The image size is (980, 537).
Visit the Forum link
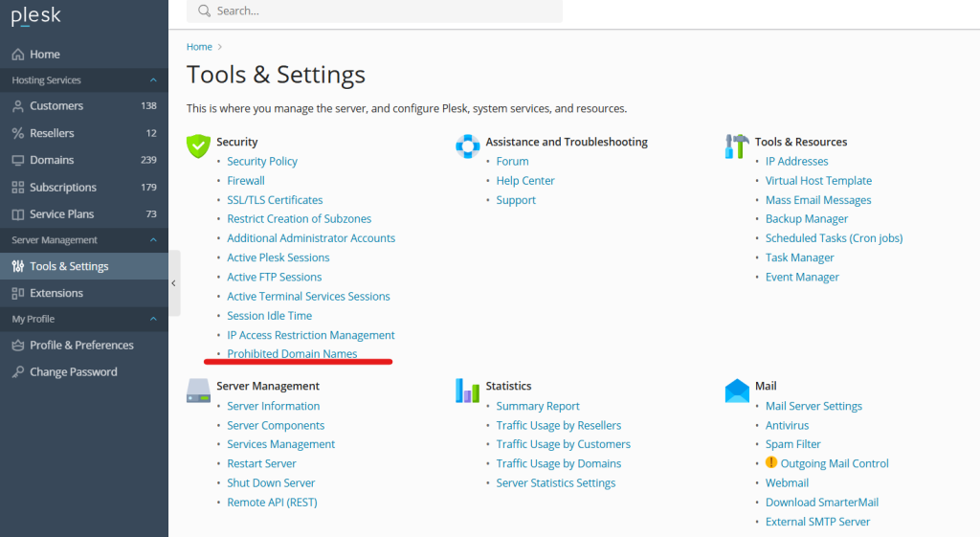pos(513,161)
